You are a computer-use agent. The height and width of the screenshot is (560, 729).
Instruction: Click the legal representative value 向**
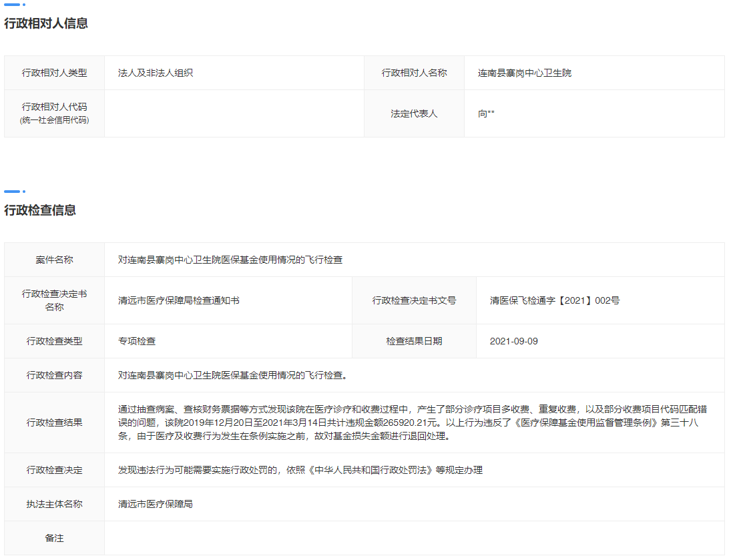tap(486, 113)
